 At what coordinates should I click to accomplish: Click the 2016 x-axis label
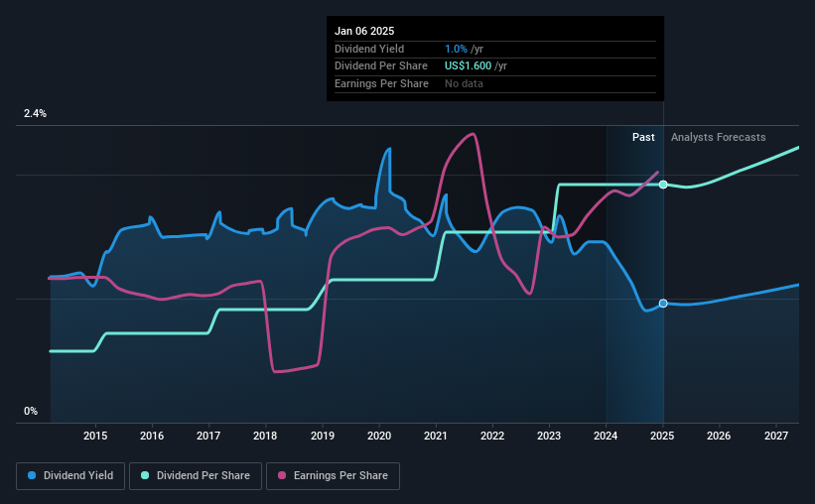coord(152,436)
